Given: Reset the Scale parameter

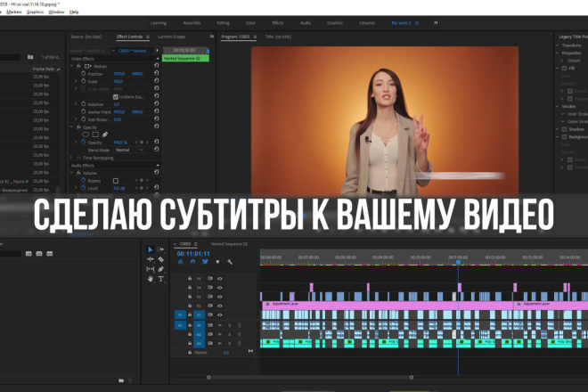Looking at the screenshot, I should tap(157, 81).
